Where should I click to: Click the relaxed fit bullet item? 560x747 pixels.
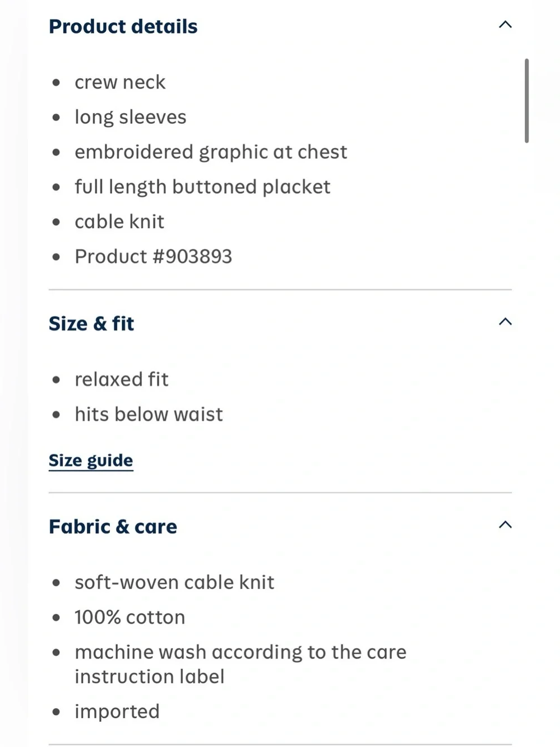122,379
